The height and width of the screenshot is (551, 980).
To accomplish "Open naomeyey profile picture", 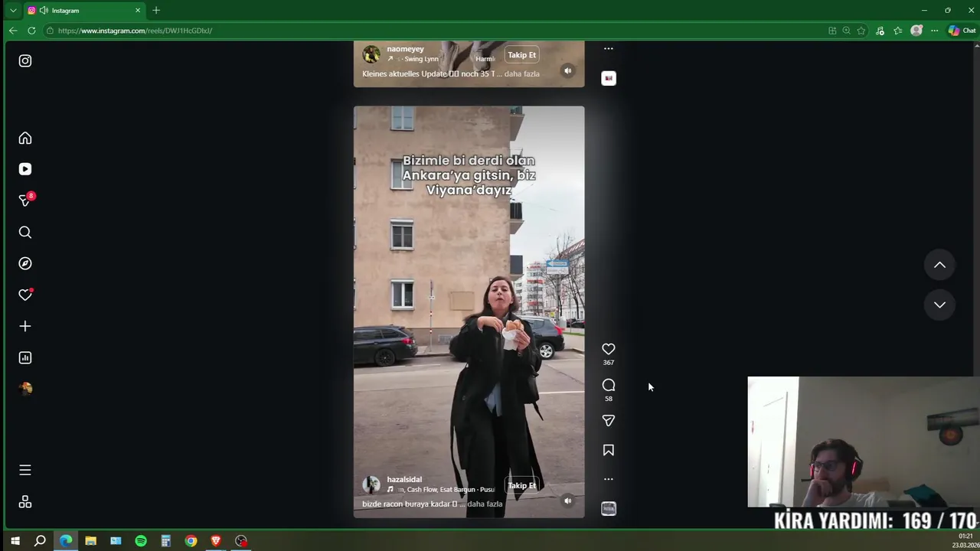I will pyautogui.click(x=371, y=54).
